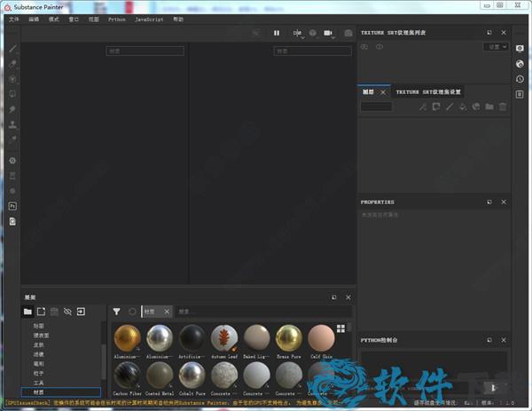Open Display Settings camera icon in right dock
Viewport: 532px width, 411px height.
520,48
